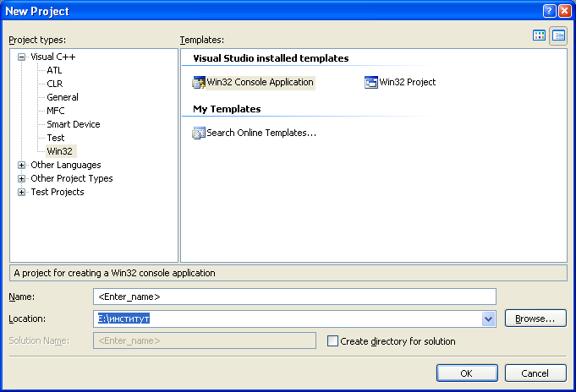Expand the Other Languages node
Viewport: 576px width, 392px height.
pos(22,166)
